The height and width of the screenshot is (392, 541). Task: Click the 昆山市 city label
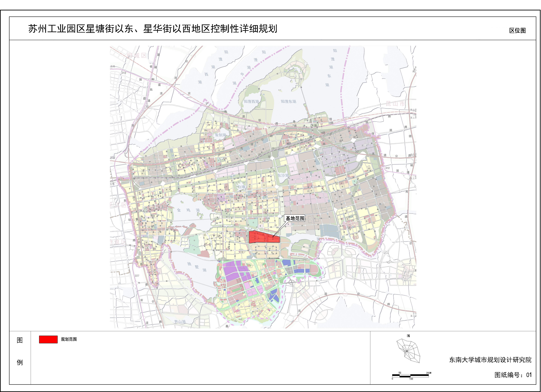[395, 104]
